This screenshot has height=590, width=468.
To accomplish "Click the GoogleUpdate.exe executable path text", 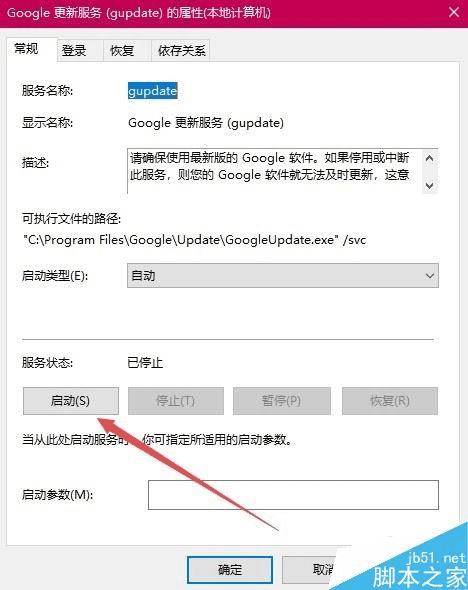I will click(194, 240).
